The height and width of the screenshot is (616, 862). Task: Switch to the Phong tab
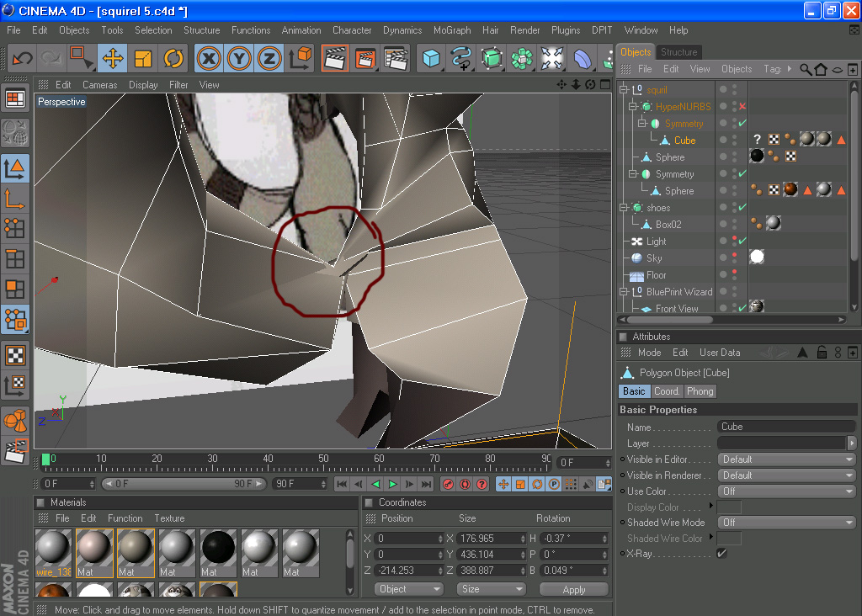[x=700, y=391]
